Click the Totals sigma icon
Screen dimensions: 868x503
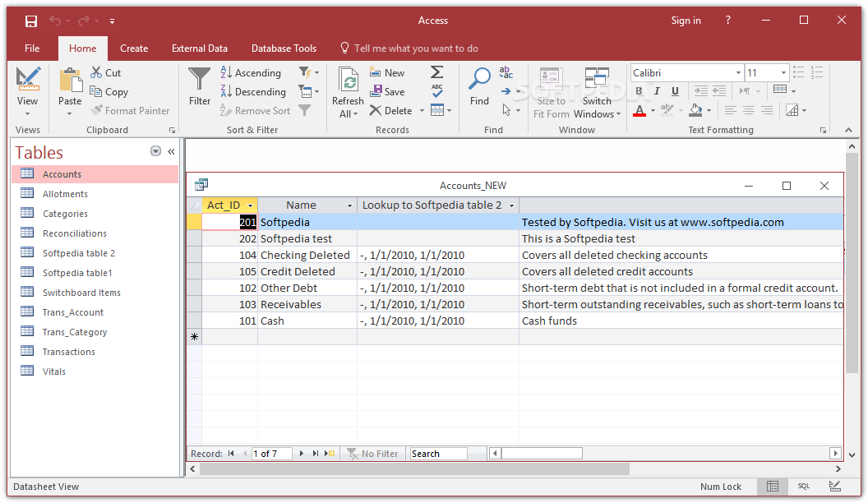tap(436, 72)
